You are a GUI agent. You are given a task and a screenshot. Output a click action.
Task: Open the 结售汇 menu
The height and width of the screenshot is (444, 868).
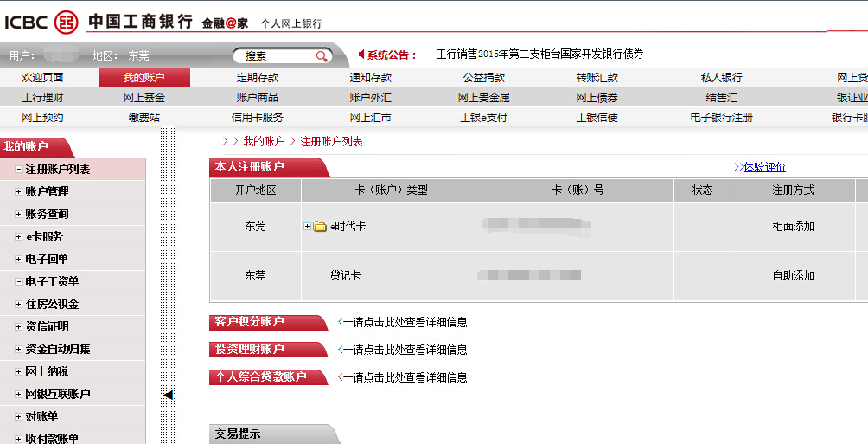[721, 98]
